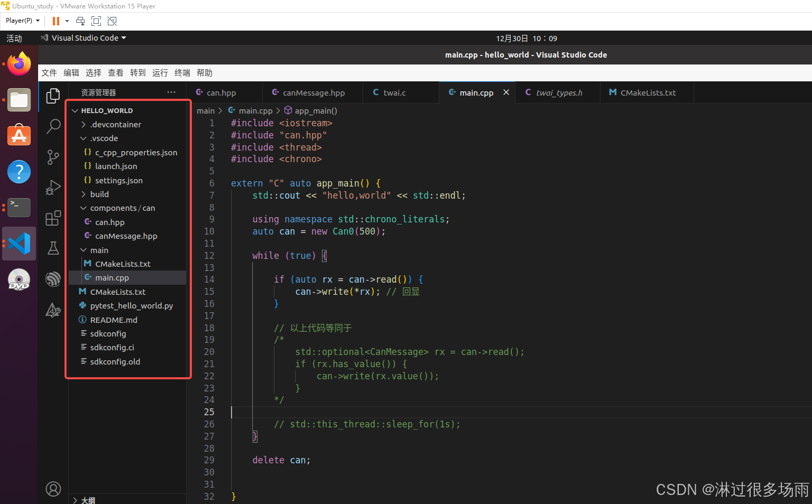Open the clock showing 12月30日 10:09
Viewport: 812px width, 504px height.
coord(527,38)
